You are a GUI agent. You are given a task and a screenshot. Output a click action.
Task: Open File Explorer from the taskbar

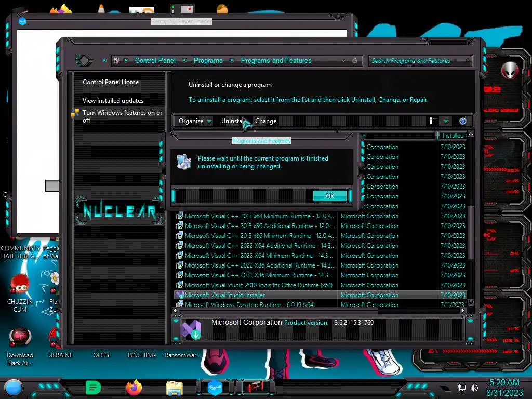click(x=175, y=388)
